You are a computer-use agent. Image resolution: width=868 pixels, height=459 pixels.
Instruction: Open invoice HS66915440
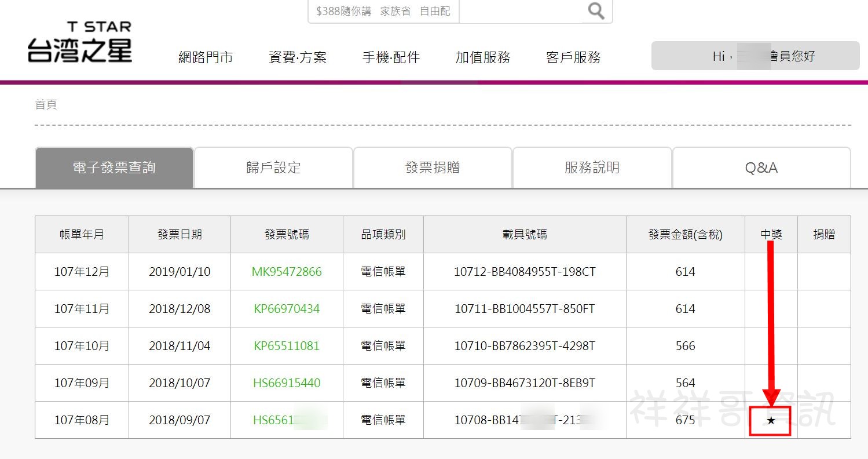(287, 383)
